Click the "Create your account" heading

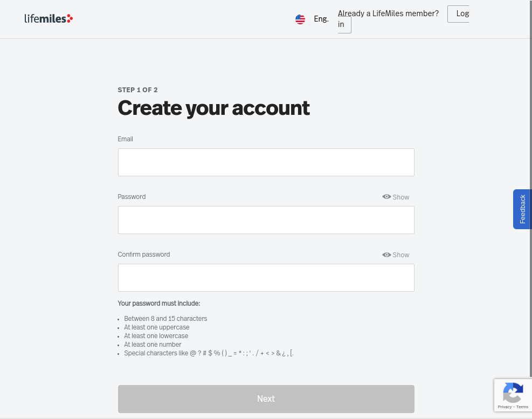click(213, 108)
